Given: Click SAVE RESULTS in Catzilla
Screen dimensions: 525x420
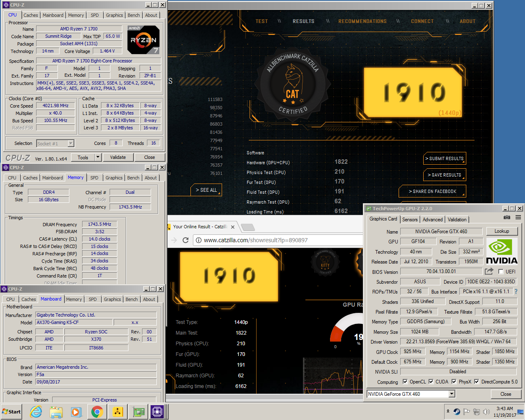Looking at the screenshot, I should [445, 175].
